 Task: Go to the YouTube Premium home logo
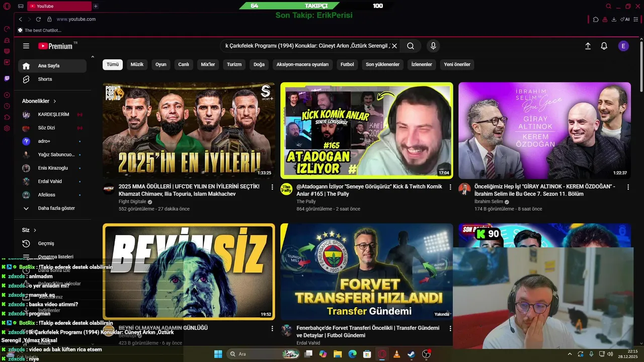[x=55, y=46]
